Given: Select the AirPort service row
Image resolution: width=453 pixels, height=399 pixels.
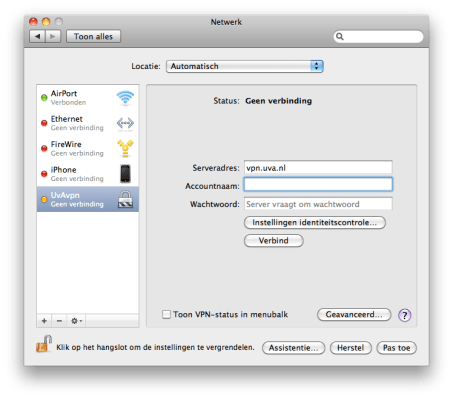Looking at the screenshot, I should [88, 98].
